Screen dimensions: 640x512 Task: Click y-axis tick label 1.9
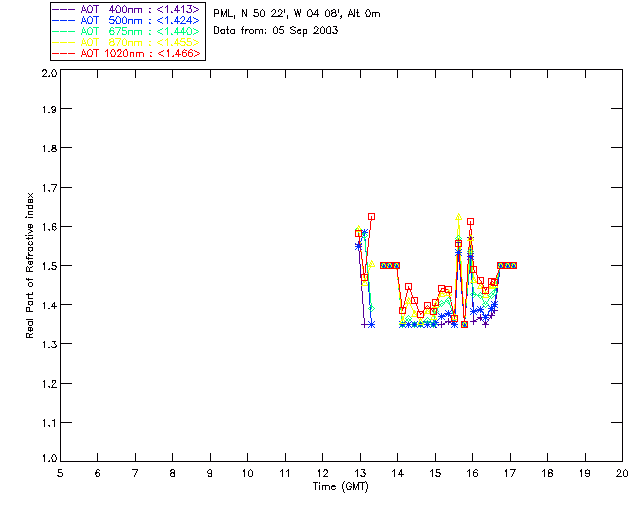point(49,109)
